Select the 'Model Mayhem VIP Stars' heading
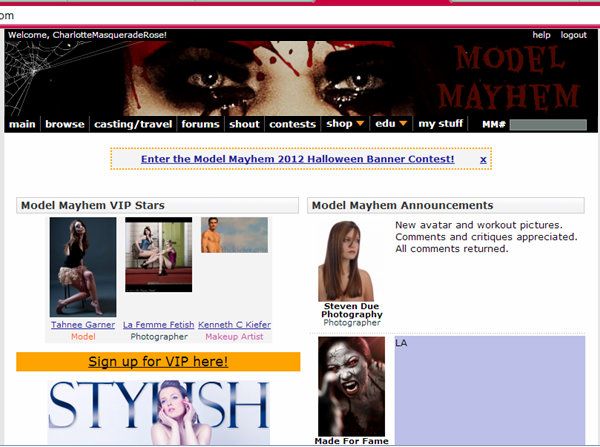Image resolution: width=600 pixels, height=447 pixels. pos(93,206)
